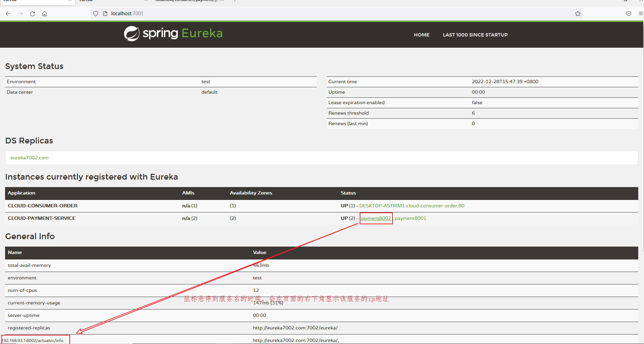This screenshot has width=644, height=344.
Task: Click the System Status heading
Action: (34, 66)
